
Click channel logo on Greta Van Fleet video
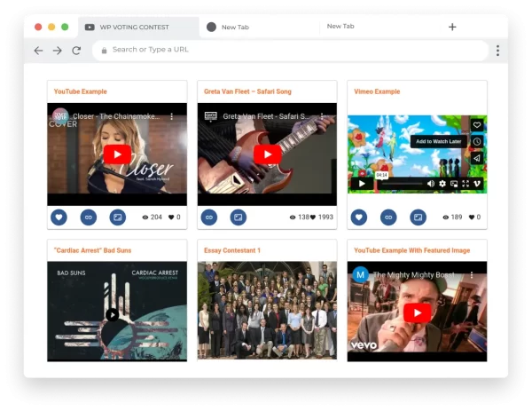coord(211,116)
